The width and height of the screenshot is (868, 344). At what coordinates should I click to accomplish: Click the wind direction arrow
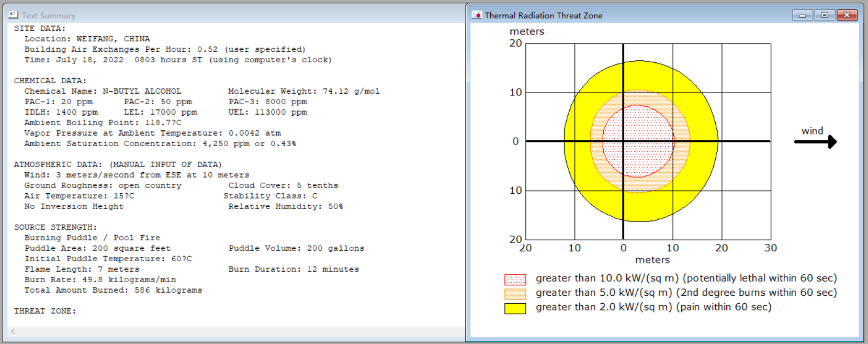coord(815,141)
